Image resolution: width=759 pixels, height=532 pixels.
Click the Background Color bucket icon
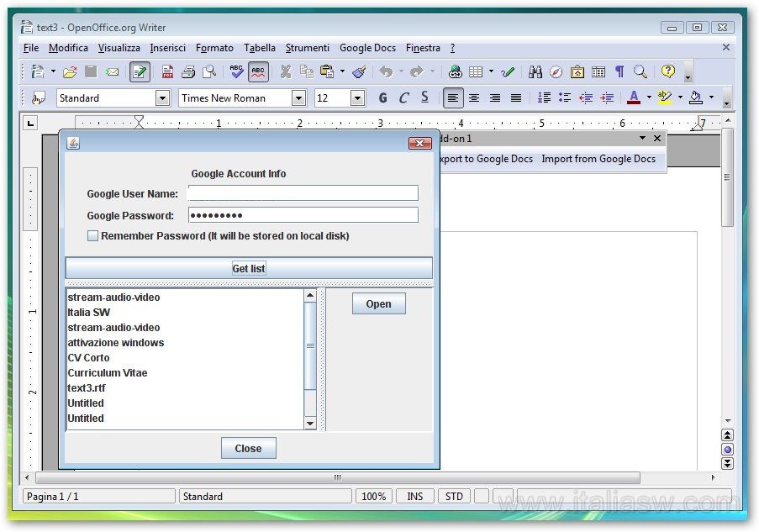pyautogui.click(x=696, y=98)
